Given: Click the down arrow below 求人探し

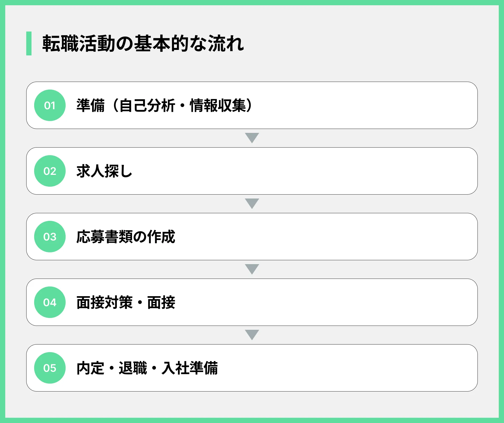Looking at the screenshot, I should coord(252,203).
